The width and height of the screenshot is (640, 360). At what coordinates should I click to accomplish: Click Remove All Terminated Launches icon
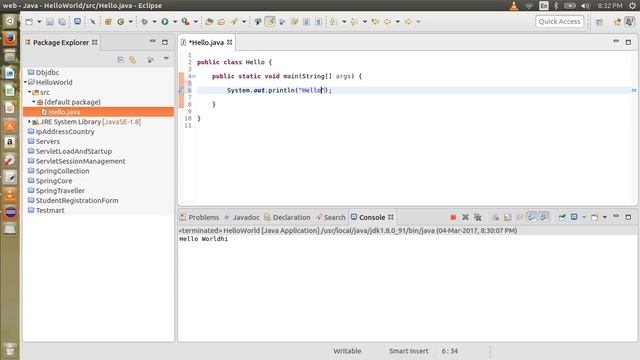pos(478,218)
